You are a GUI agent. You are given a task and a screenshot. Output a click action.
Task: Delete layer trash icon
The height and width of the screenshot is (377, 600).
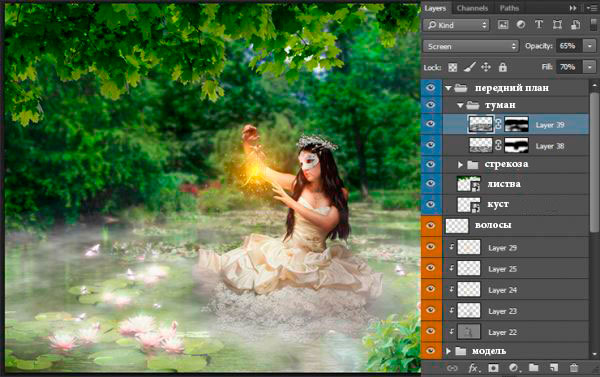tap(574, 368)
